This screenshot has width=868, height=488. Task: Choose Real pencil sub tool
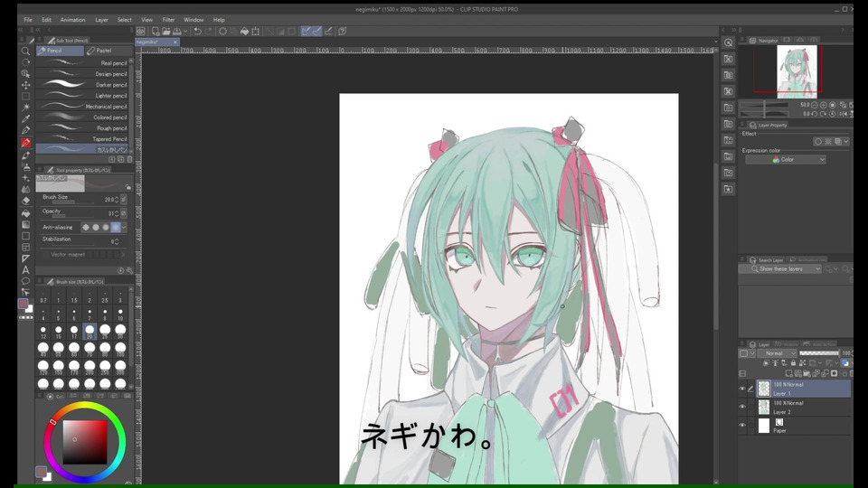coord(83,63)
